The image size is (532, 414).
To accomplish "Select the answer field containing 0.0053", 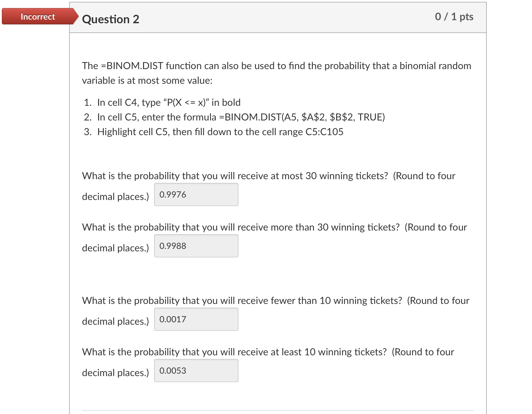I will click(196, 371).
